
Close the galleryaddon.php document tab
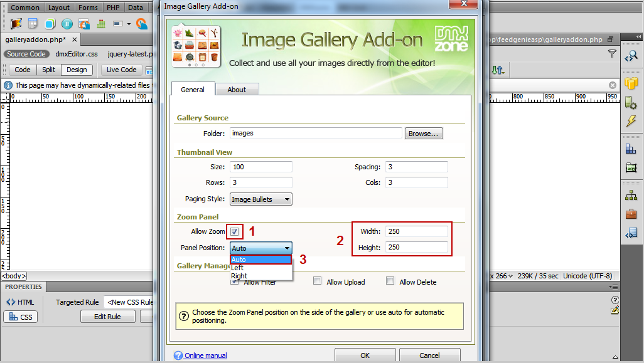(x=74, y=39)
